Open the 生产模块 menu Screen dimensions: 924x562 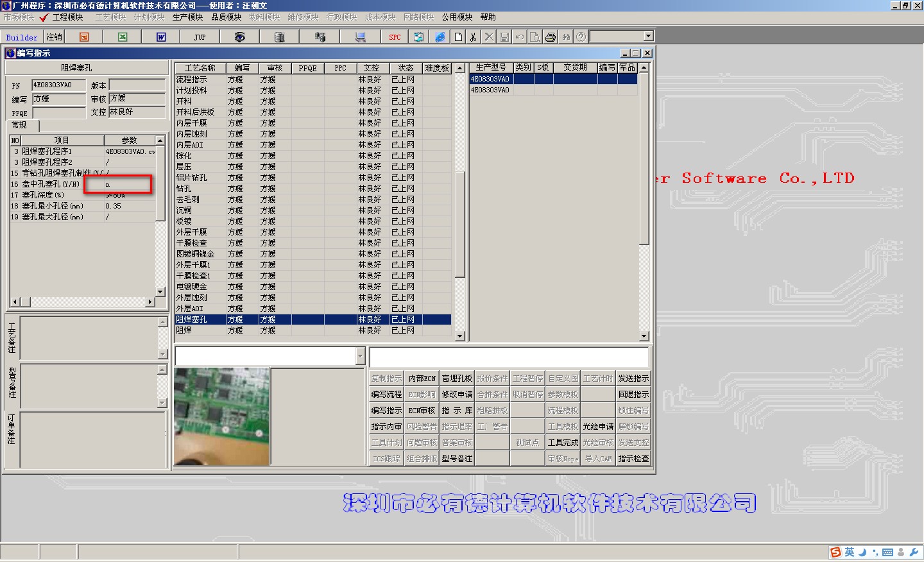[187, 17]
